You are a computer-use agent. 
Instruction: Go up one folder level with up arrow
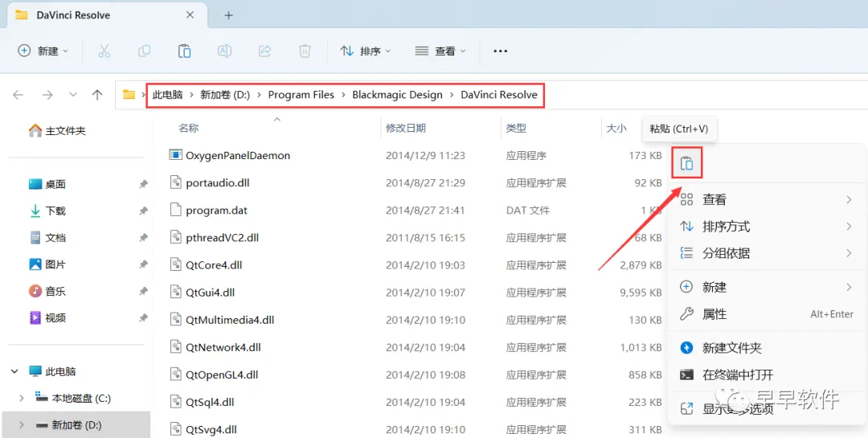[97, 95]
